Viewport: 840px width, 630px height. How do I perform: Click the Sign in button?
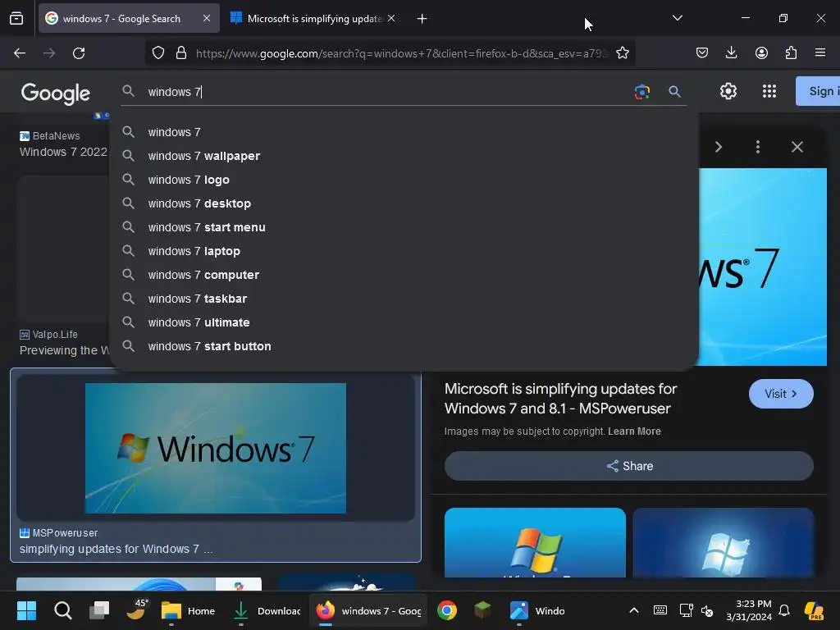click(818, 91)
